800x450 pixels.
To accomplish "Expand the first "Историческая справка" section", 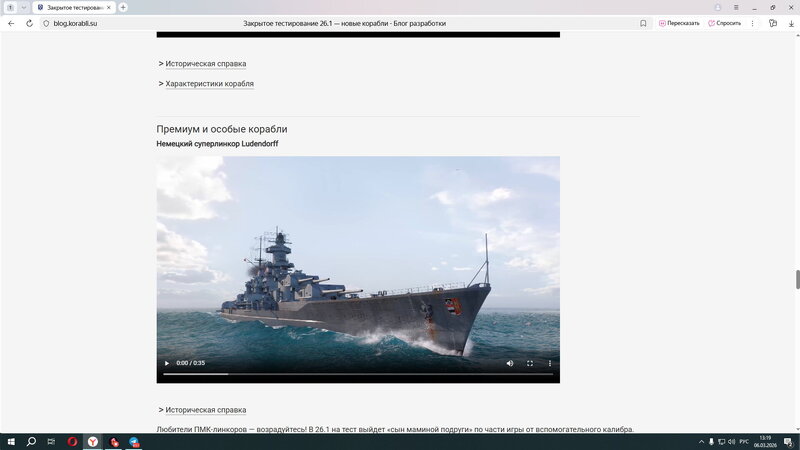I will click(205, 64).
